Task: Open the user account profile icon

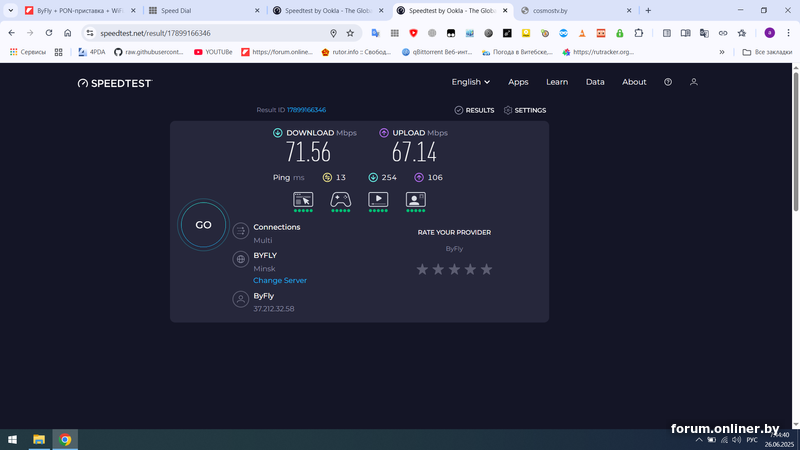Action: coord(693,82)
